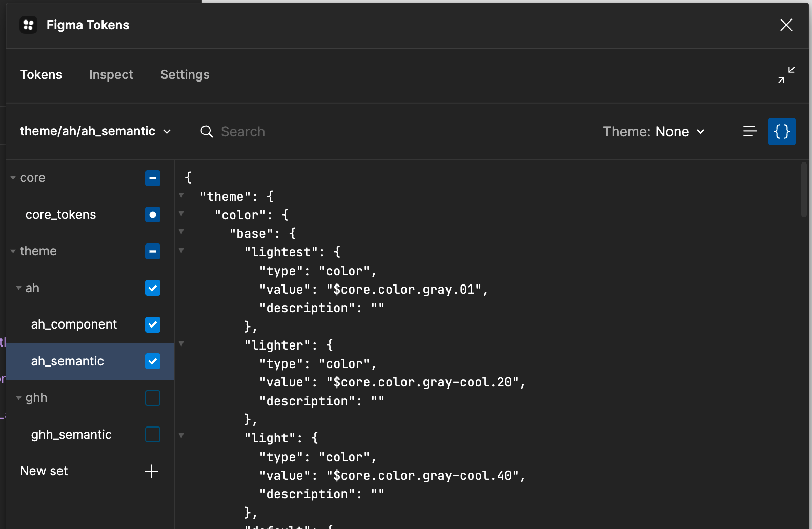Click the Figma Tokens plugin logo icon
812x529 pixels.
coord(28,25)
